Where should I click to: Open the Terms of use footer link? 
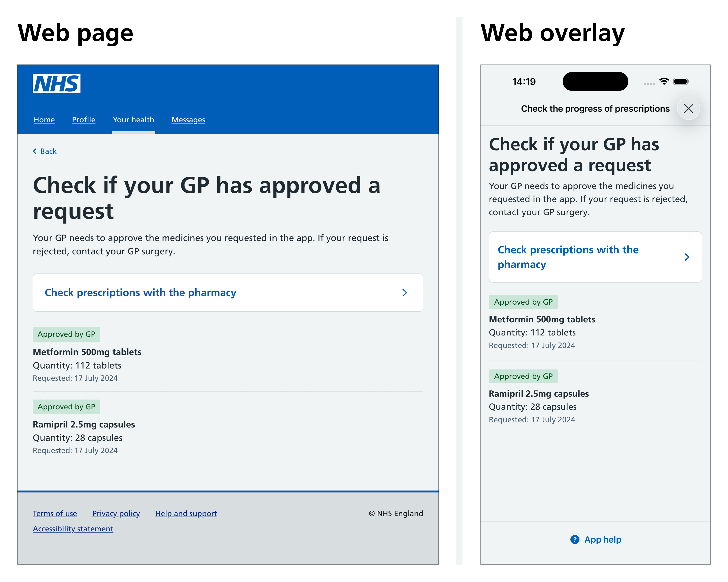tap(55, 513)
